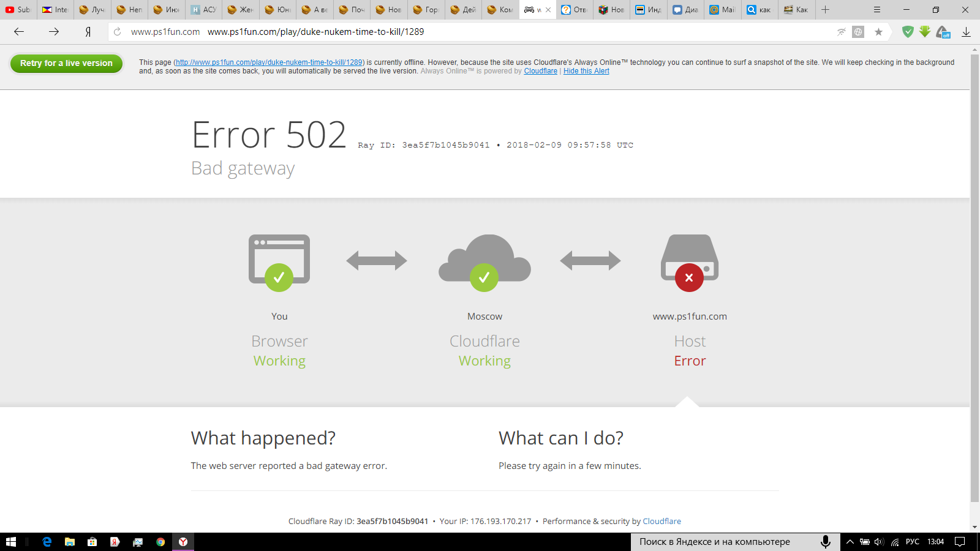Click the 'Hide this Alert' link
Viewport: 980px width, 551px height.
click(x=586, y=71)
